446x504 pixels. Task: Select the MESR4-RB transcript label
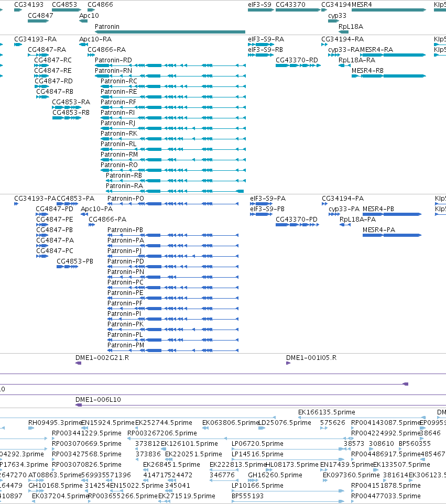[367, 71]
